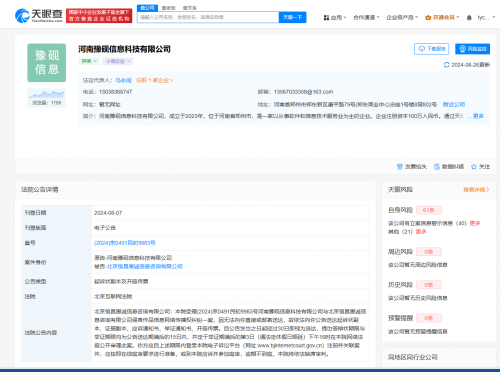This screenshot has width=500, height=372.
Task: Open legal representative 马永闯 link
Action: pos(123,80)
